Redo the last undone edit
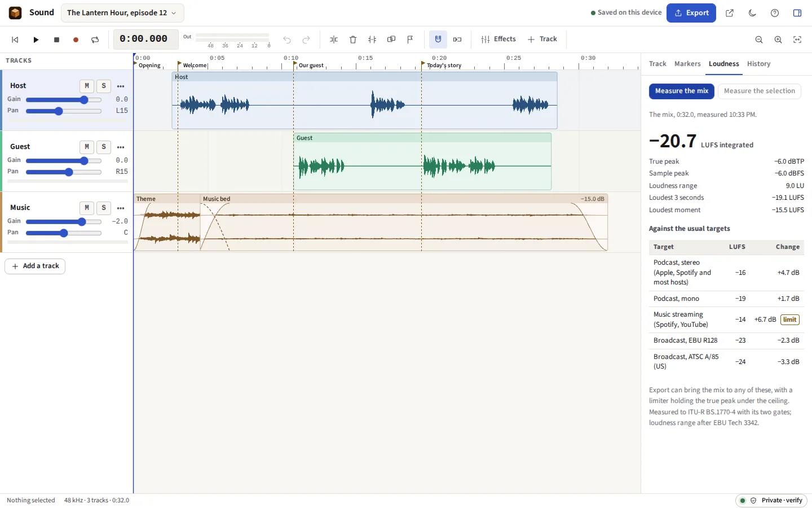Screen dimensions: 812x508 coord(306,40)
